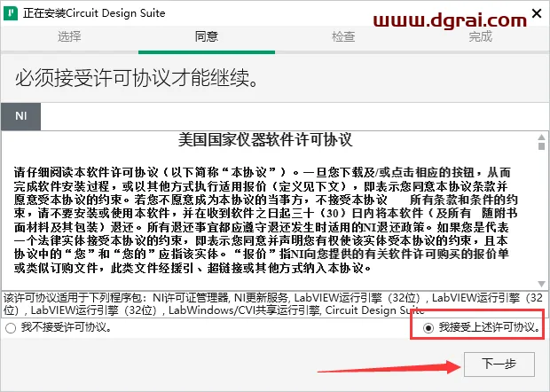Select the 我接受上述许可协议 radio button
The image size is (550, 392).
pos(428,328)
